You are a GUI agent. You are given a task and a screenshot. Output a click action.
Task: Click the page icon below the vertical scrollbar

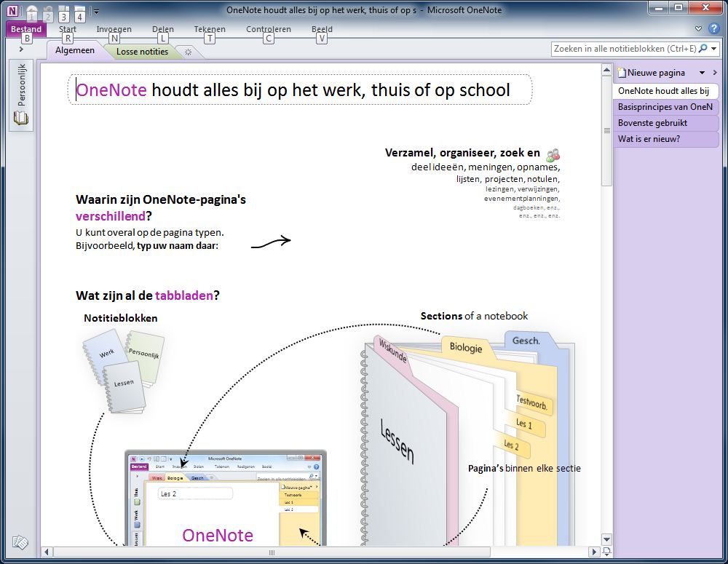pos(606,552)
